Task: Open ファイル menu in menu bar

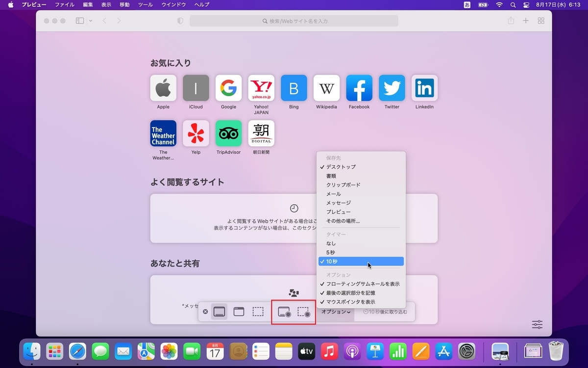Action: [65, 4]
